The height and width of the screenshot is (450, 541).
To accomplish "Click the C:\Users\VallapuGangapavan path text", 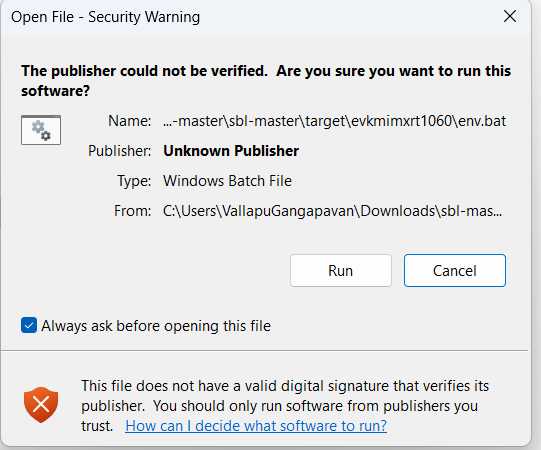I will 332,211.
